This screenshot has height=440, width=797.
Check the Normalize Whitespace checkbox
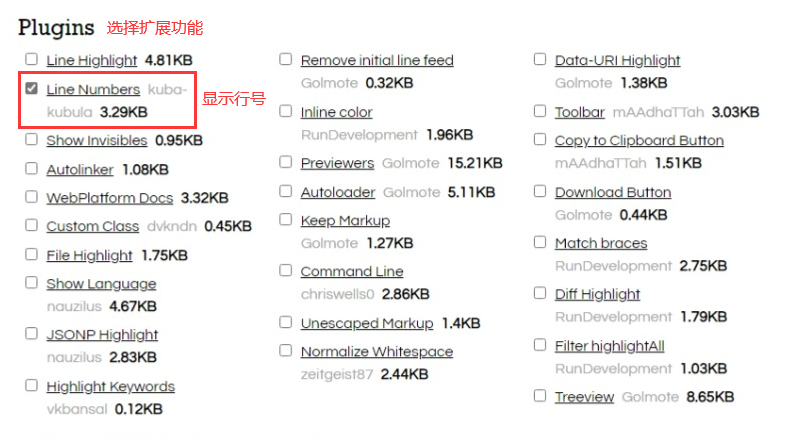(x=286, y=351)
